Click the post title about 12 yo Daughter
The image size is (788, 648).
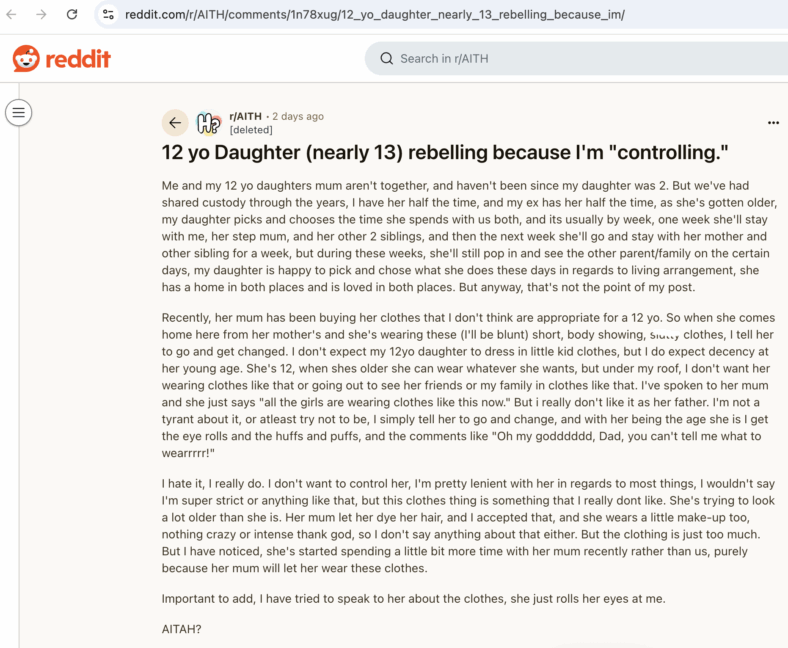coord(445,152)
